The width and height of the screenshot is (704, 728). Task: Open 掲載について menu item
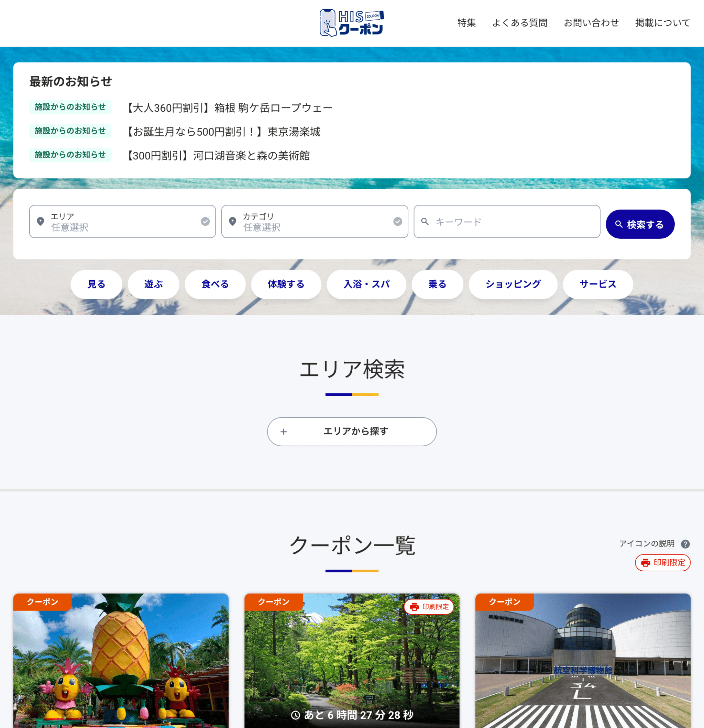tap(662, 23)
